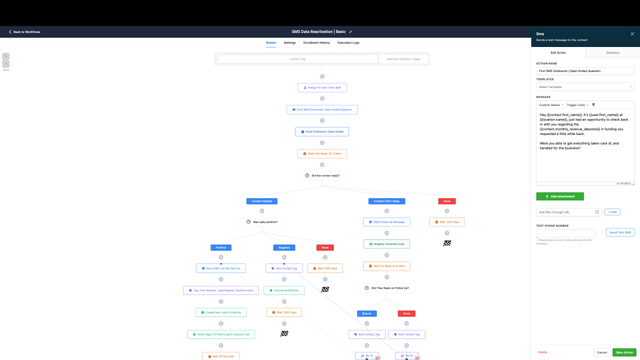
Task: Click the red Delete link
Action: point(542,352)
